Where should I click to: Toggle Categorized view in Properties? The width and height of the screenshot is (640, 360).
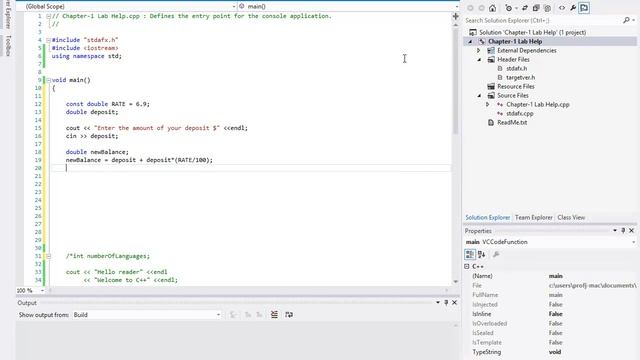(470, 255)
